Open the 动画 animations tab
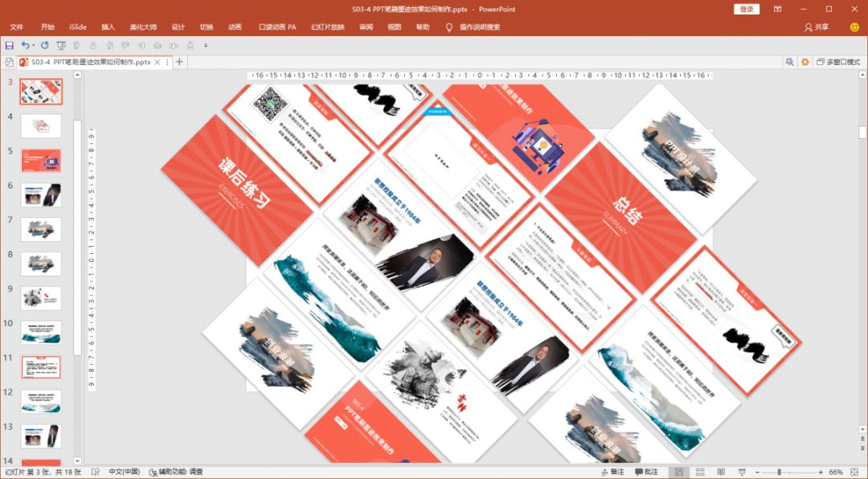Image resolution: width=868 pixels, height=479 pixels. (x=235, y=27)
